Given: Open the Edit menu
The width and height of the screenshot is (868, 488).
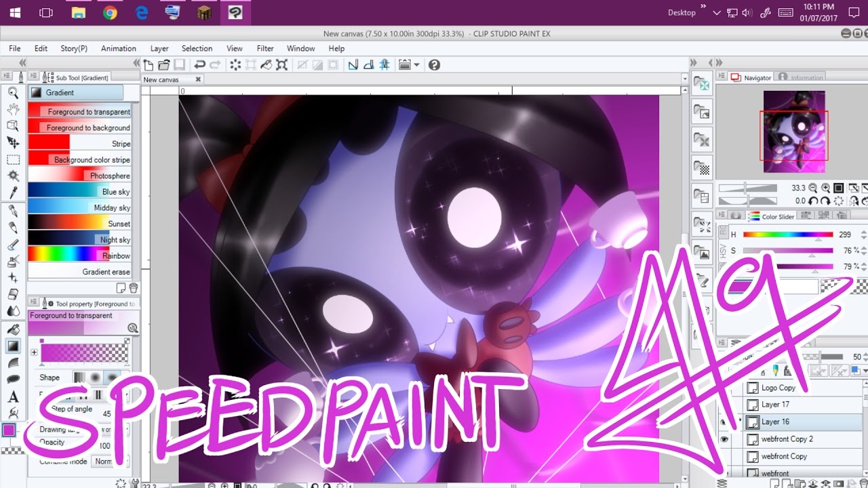Looking at the screenshot, I should coord(41,49).
